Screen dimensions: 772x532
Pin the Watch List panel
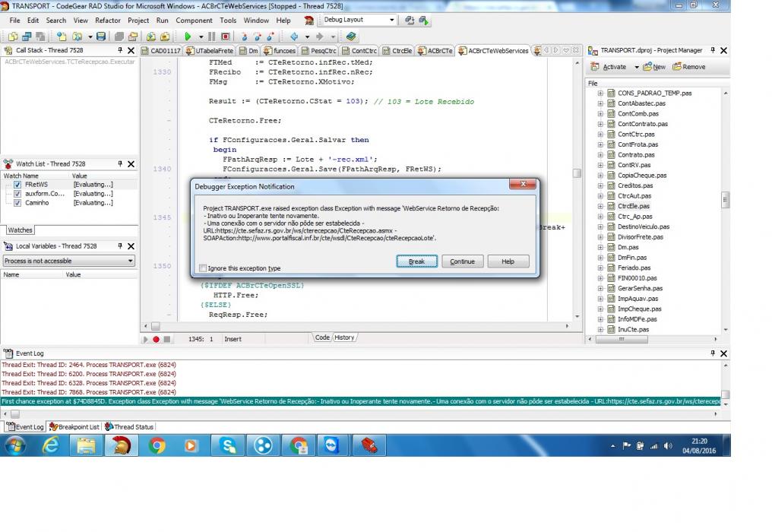(x=120, y=163)
